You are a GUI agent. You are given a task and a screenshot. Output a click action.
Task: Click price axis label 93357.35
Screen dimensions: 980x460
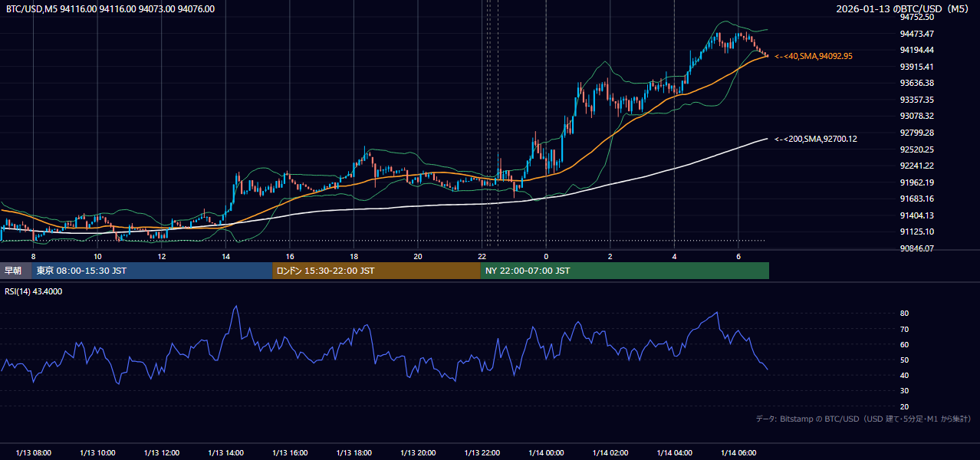(916, 100)
